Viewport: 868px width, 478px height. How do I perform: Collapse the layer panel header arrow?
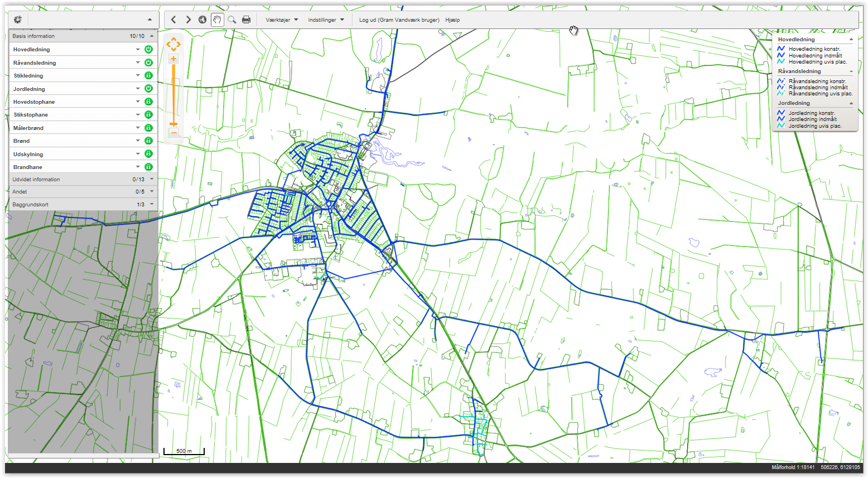150,20
